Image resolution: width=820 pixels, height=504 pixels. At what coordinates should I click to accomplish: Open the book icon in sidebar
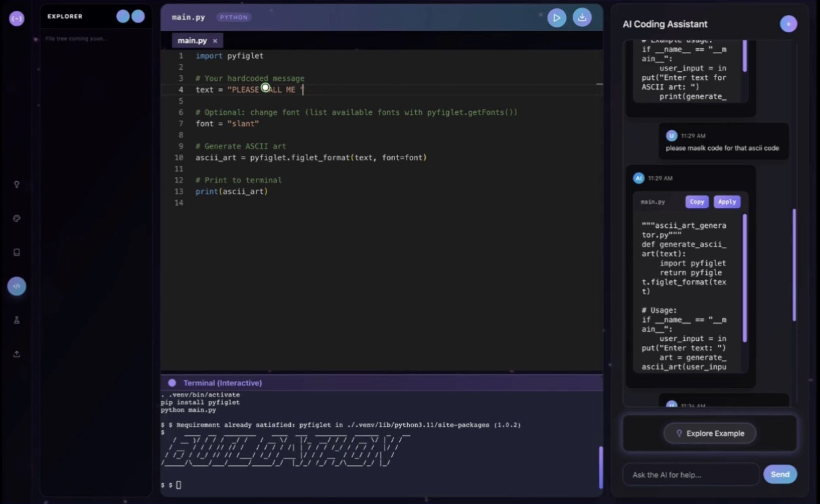[x=17, y=252]
